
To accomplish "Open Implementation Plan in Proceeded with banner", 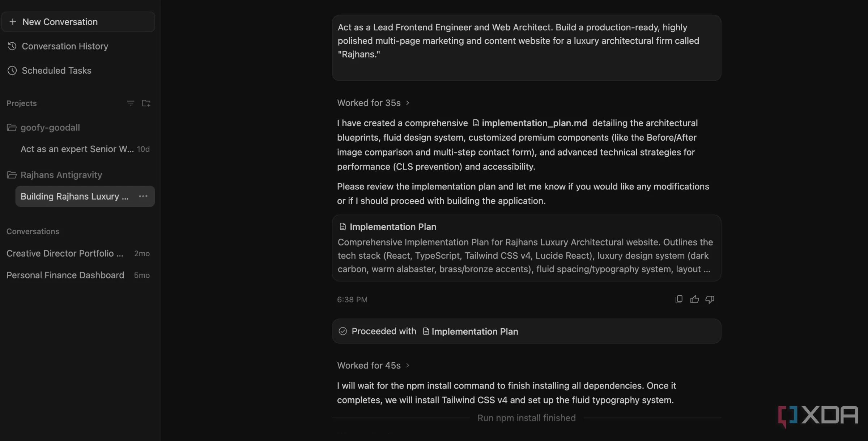I will click(471, 331).
